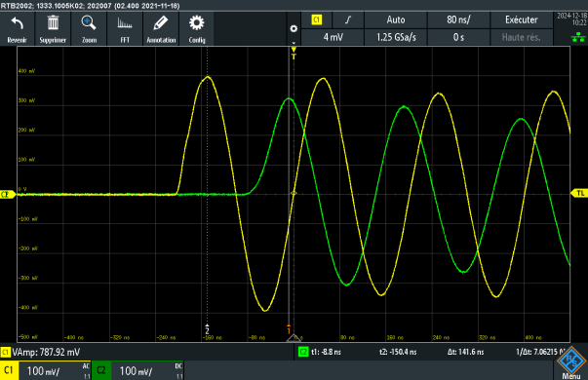Open the R&S Menu button
The height and width of the screenshot is (380, 588).
tap(570, 363)
